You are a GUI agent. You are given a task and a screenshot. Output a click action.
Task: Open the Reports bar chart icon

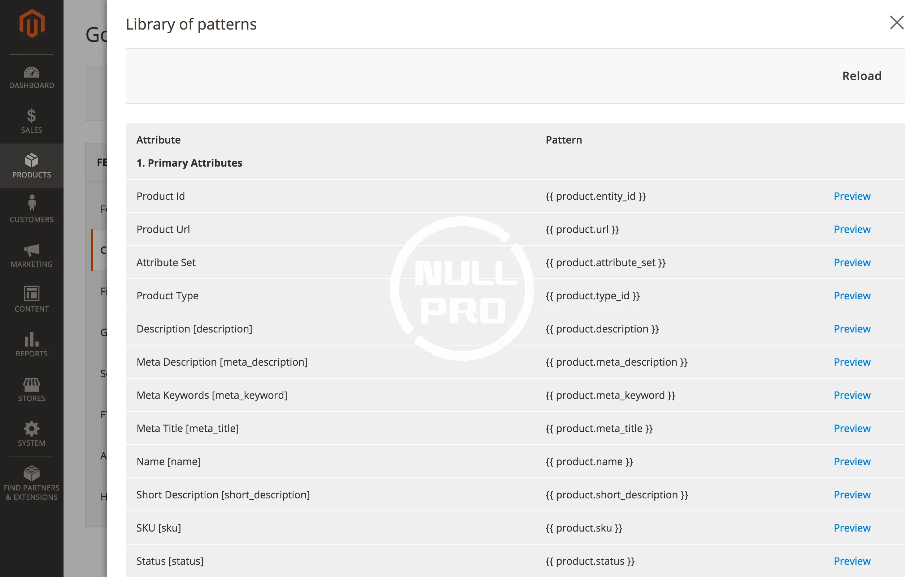[32, 339]
